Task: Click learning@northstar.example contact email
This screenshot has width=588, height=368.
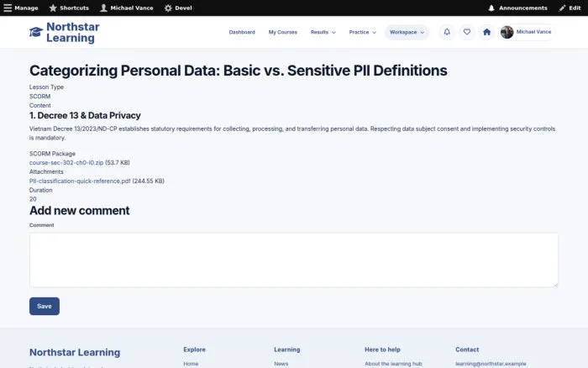Action: pyautogui.click(x=491, y=364)
